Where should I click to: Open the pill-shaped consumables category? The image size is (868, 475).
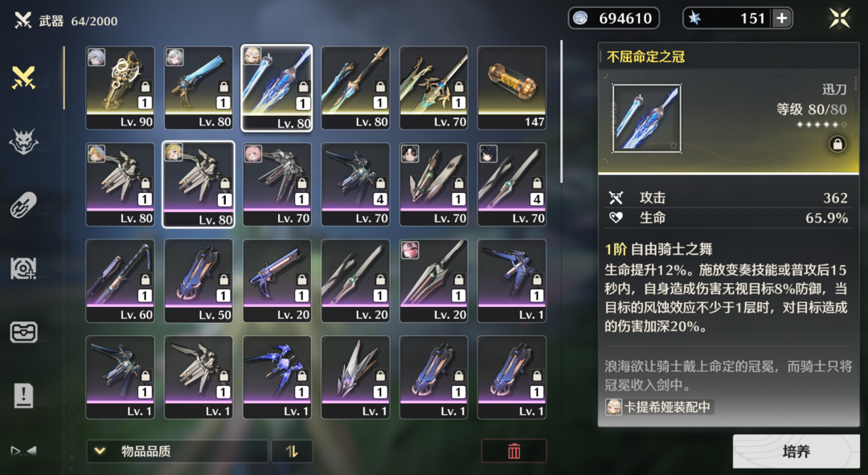(x=24, y=206)
